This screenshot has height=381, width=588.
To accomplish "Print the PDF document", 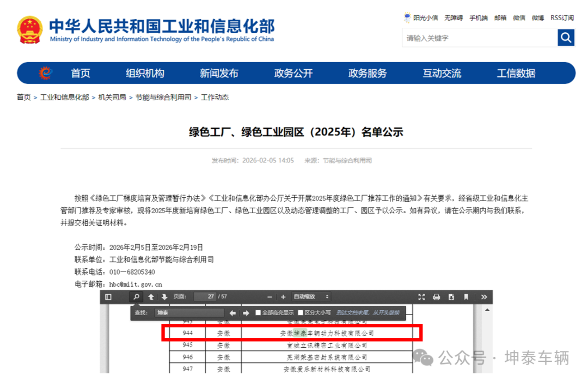I will pos(436,297).
